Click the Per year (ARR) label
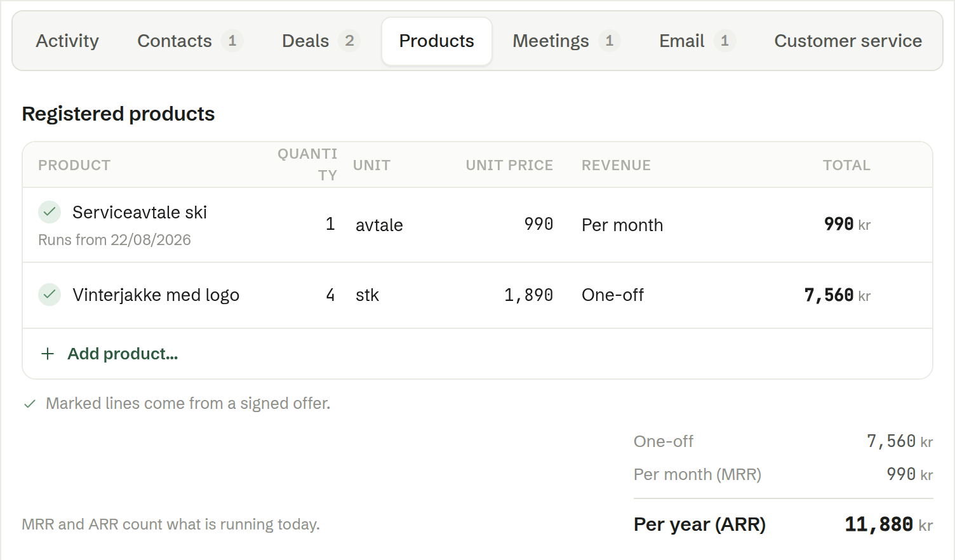This screenshot has height=560, width=955. pyautogui.click(x=700, y=524)
